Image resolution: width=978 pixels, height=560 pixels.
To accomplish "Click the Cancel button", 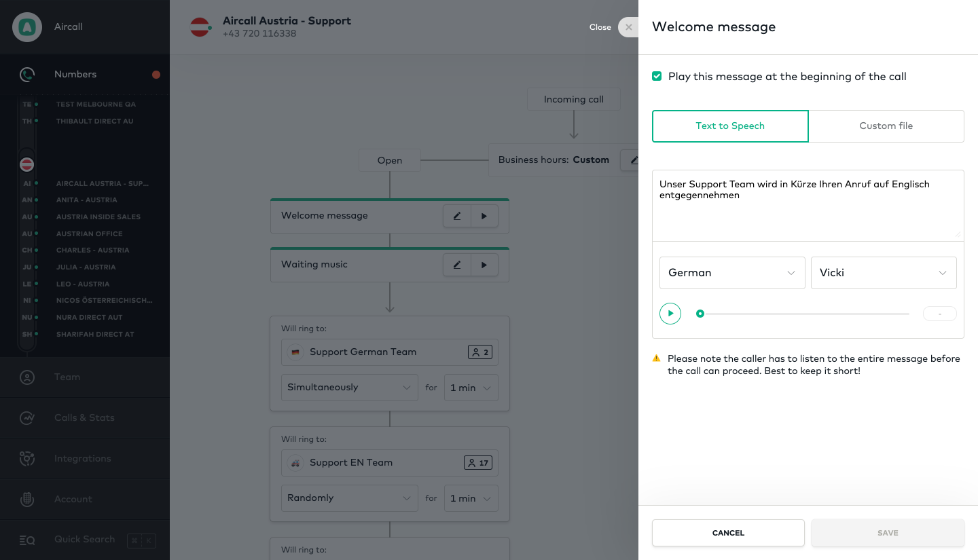I will (728, 533).
